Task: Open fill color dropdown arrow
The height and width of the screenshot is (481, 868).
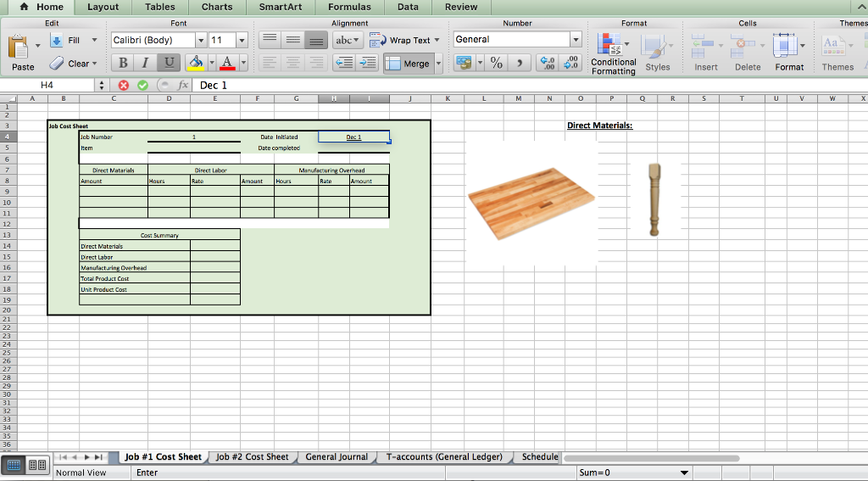Action: pyautogui.click(x=211, y=63)
